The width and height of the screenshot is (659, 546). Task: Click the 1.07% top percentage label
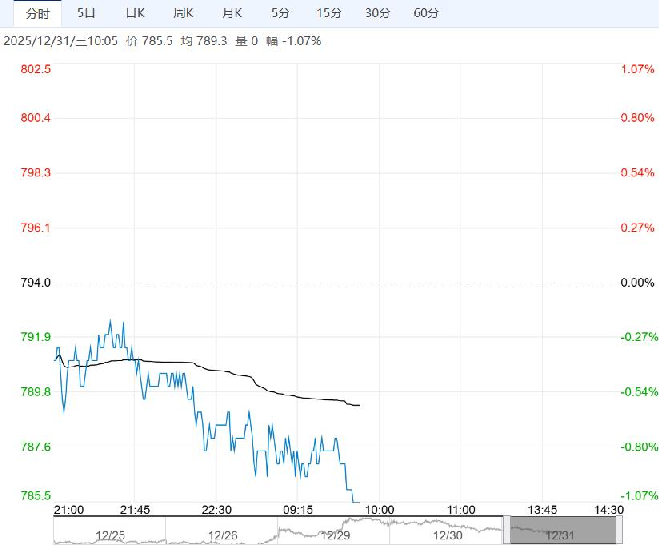point(637,69)
